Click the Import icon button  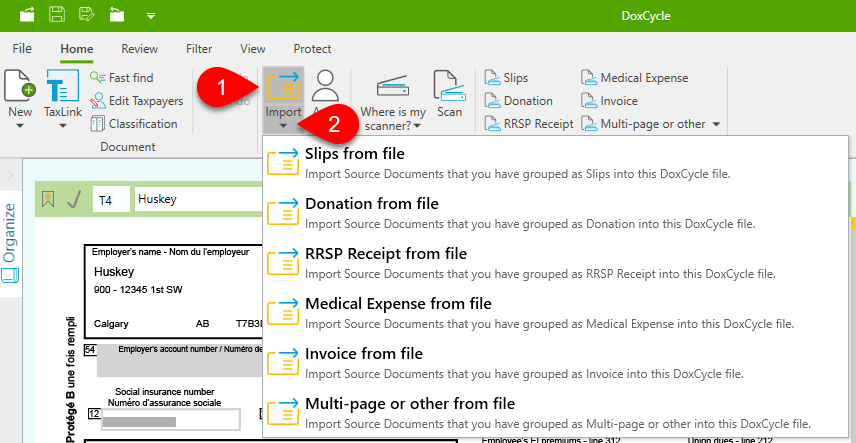[x=283, y=86]
